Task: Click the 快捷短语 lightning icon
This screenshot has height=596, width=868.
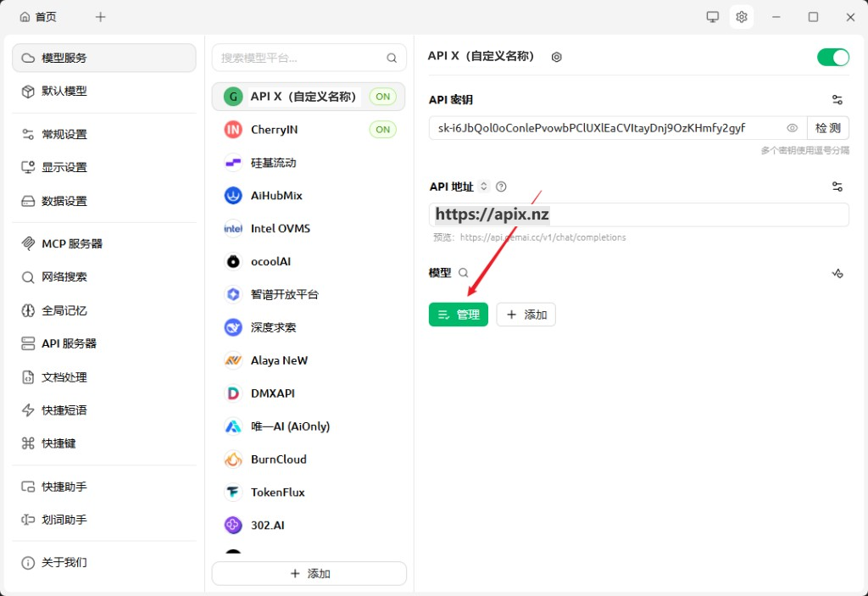Action: coord(28,409)
